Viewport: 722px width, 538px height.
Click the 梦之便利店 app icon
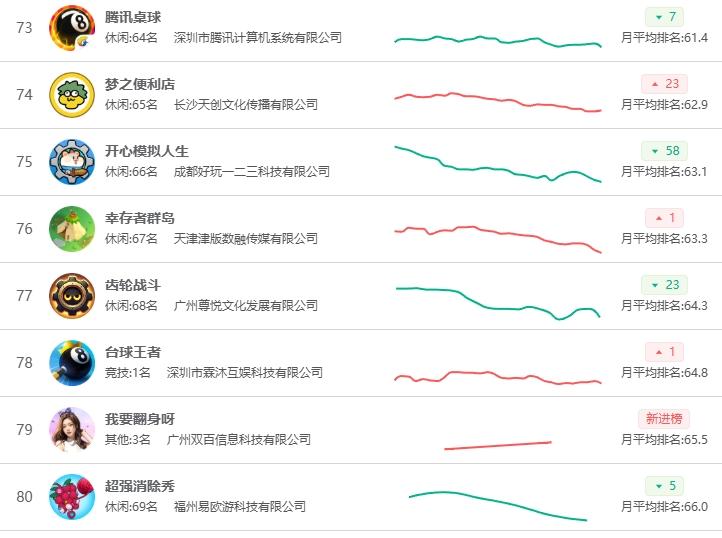tap(72, 95)
